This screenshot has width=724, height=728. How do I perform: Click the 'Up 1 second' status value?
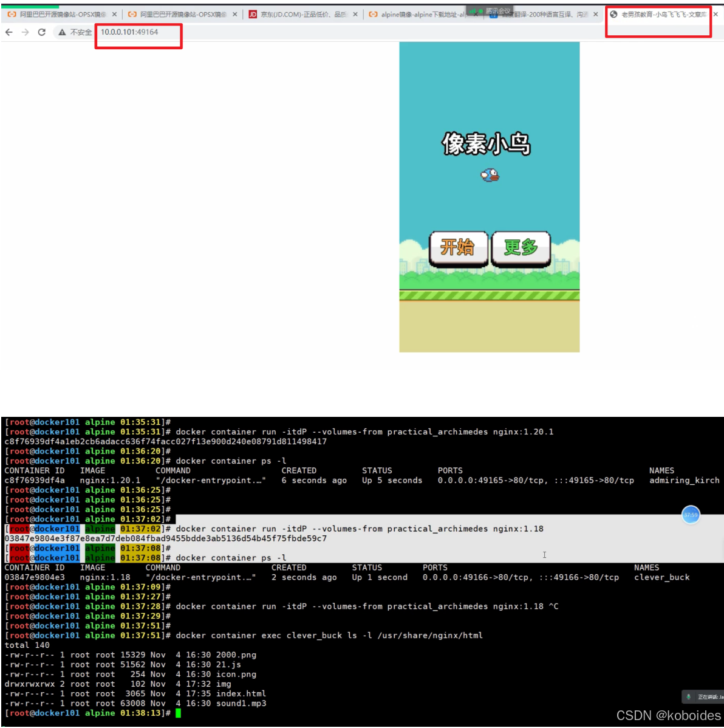[380, 577]
